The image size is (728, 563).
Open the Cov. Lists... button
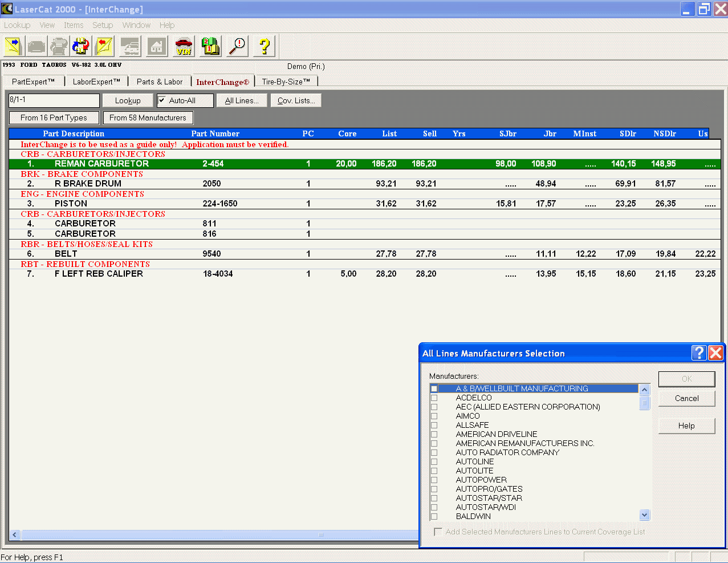click(x=296, y=100)
